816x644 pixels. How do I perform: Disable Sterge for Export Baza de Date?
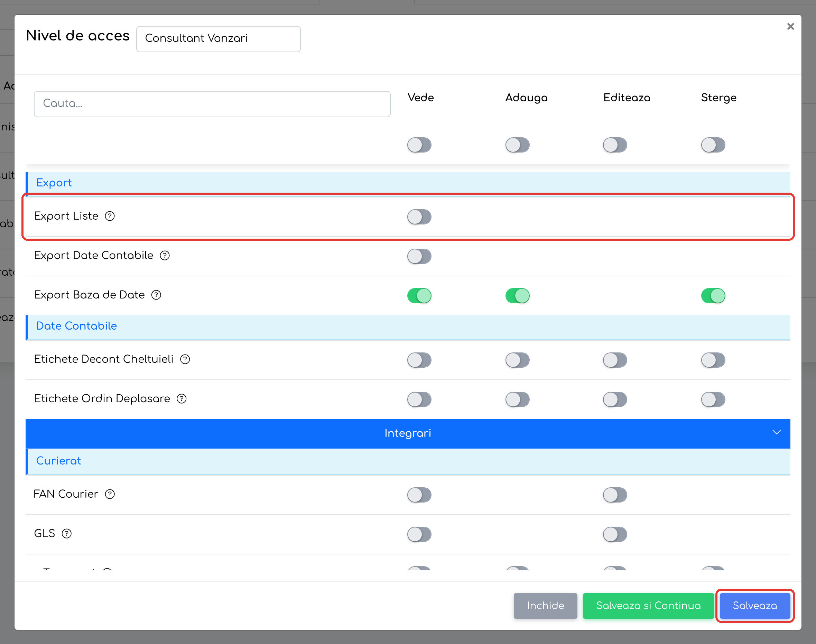coord(713,296)
